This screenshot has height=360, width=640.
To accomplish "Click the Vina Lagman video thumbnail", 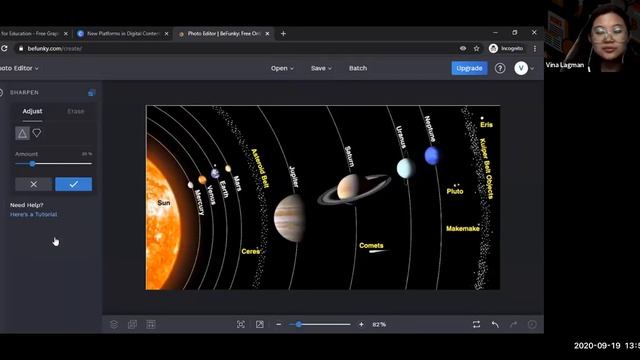I will tap(592, 37).
